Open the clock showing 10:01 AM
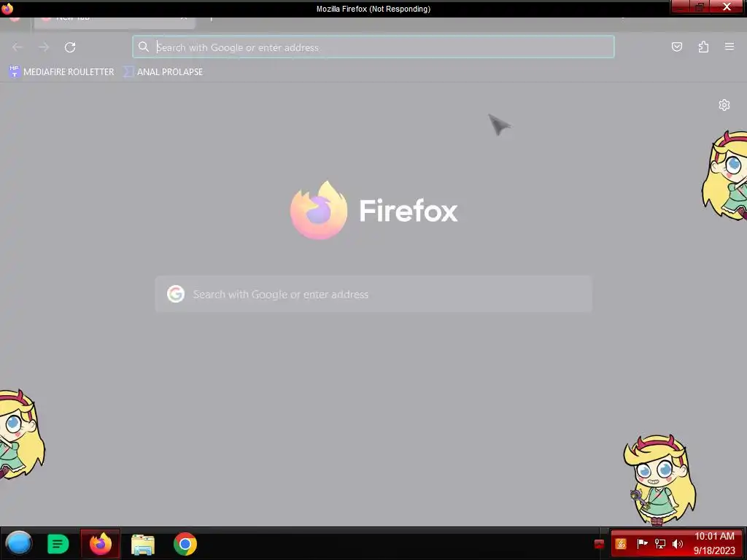This screenshot has width=747, height=560. [x=714, y=543]
